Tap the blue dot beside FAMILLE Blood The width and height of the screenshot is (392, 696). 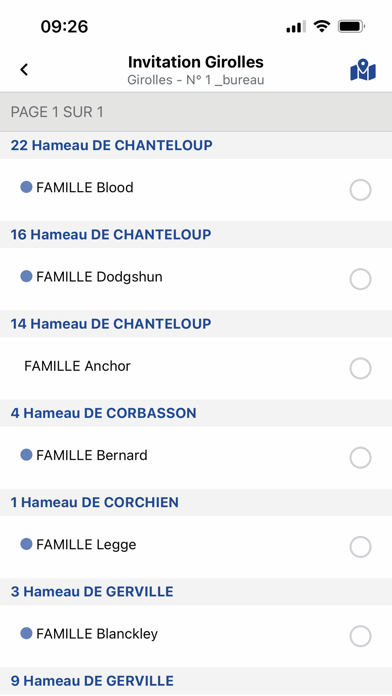(x=26, y=187)
